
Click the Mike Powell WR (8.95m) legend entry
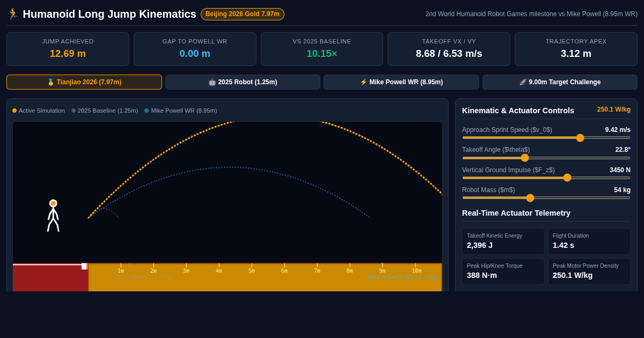pos(181,111)
